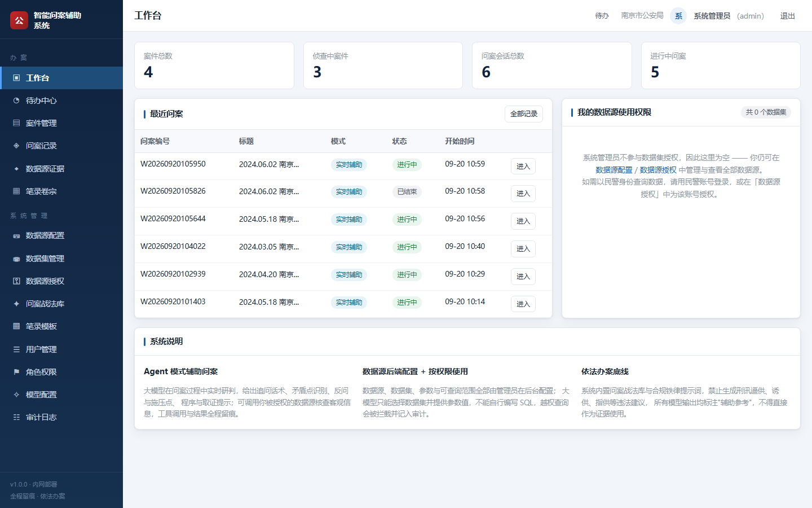Click the 工作台 sidebar icon
The height and width of the screenshot is (508, 812).
(16, 78)
